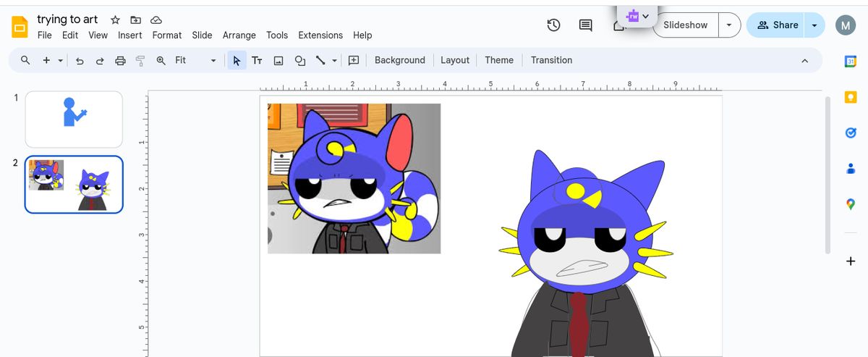Viewport: 868px width, 357px height.
Task: Undo the last action
Action: [80, 61]
